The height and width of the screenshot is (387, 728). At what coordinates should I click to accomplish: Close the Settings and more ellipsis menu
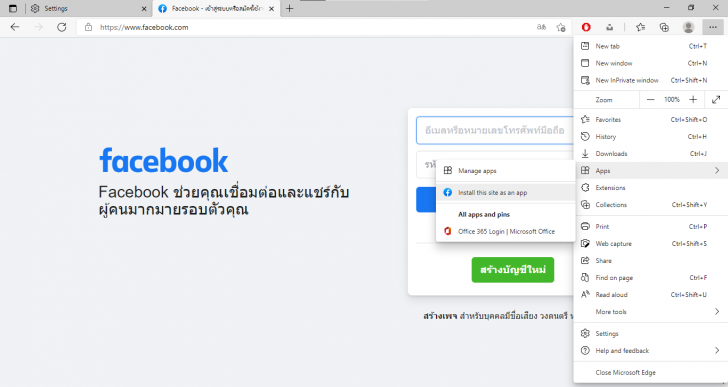(713, 27)
